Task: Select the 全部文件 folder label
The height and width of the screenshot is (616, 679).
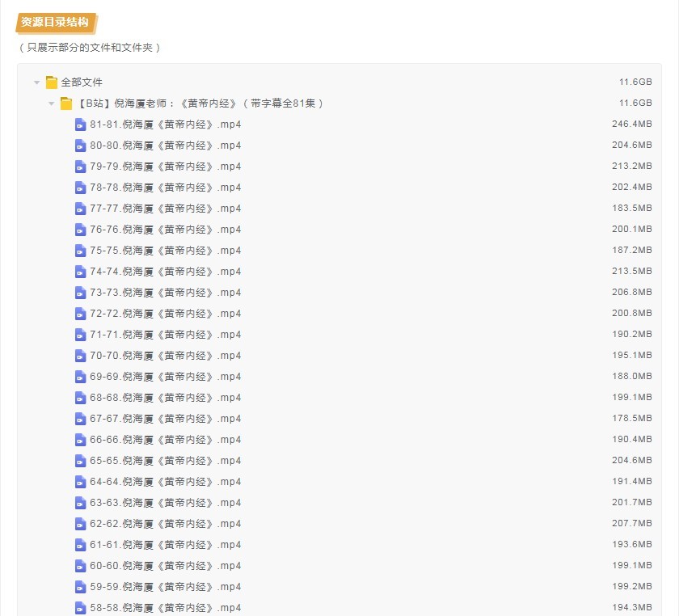Action: click(x=82, y=82)
